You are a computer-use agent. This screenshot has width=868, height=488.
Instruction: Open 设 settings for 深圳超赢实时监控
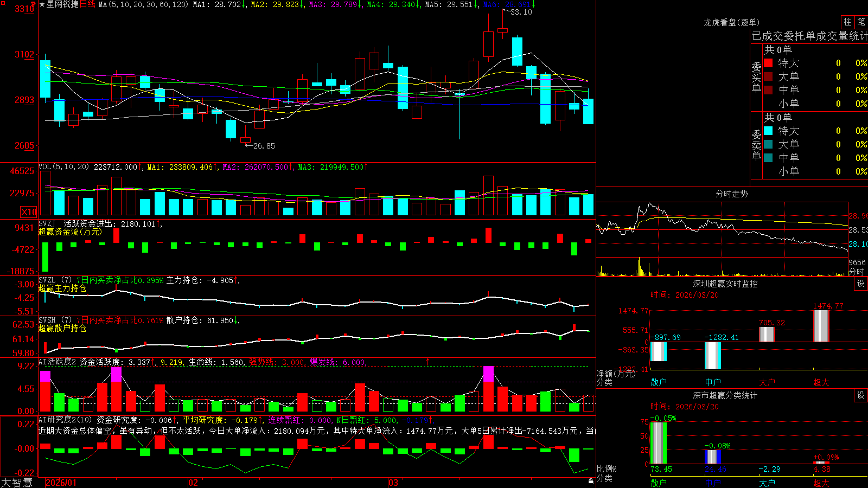[x=861, y=284]
